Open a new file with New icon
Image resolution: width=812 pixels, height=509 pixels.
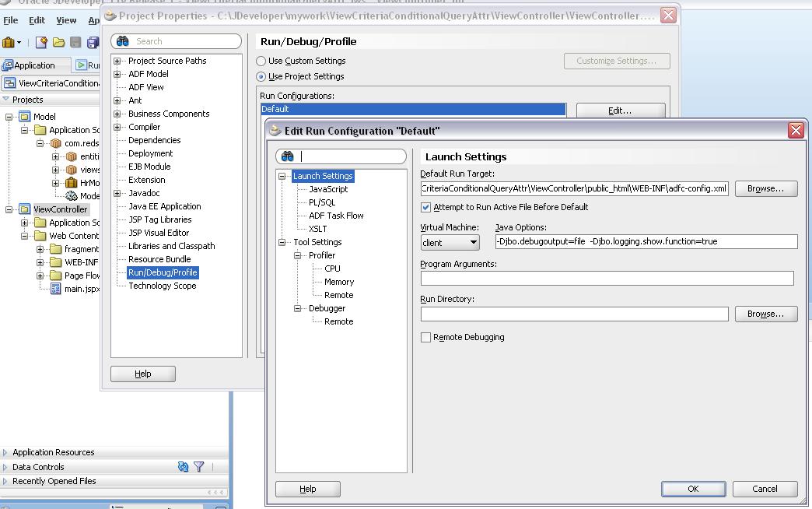(x=41, y=41)
